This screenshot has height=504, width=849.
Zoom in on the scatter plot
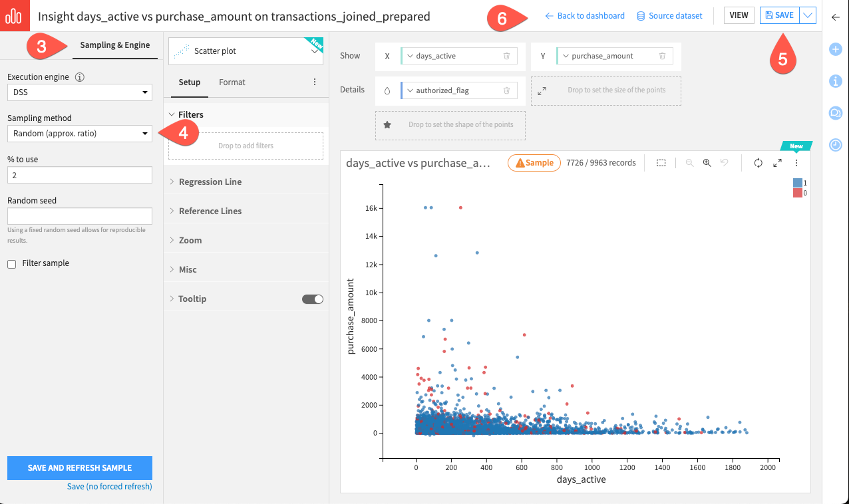click(x=707, y=163)
